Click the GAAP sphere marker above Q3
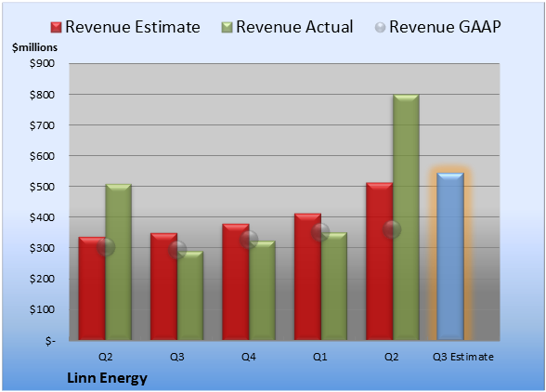The image size is (546, 392). click(177, 250)
